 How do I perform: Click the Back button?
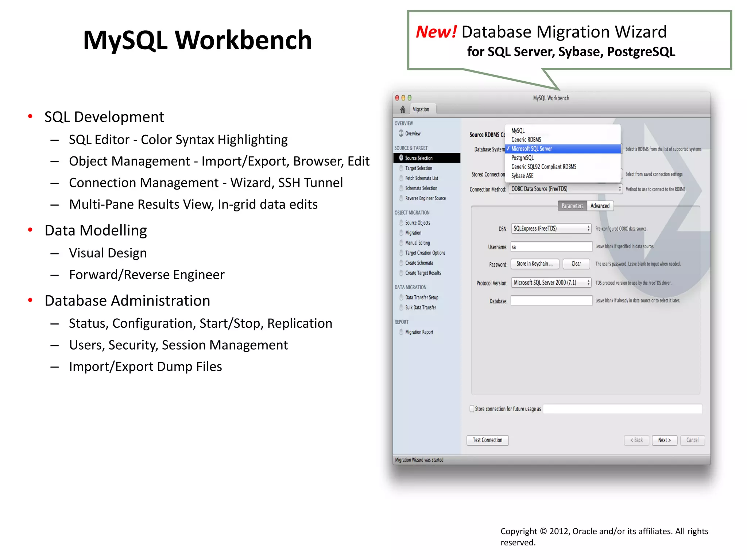pyautogui.click(x=636, y=440)
